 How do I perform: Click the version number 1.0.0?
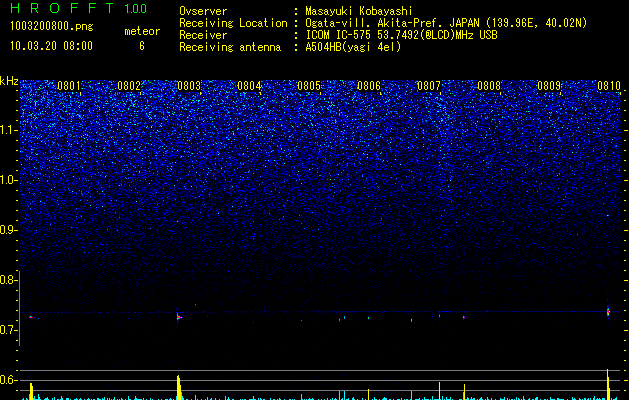click(136, 9)
